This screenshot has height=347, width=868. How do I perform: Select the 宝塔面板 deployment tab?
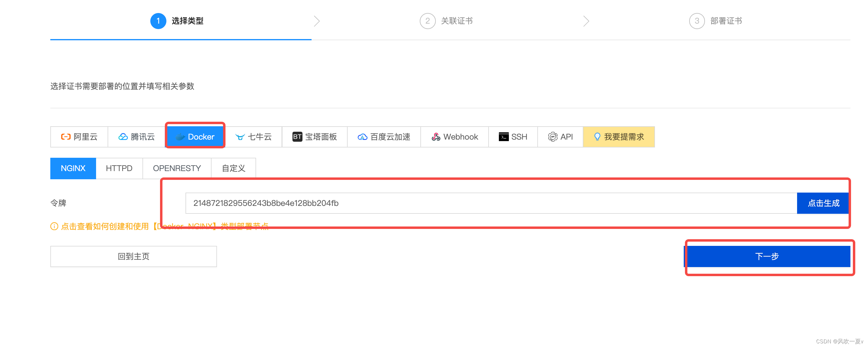click(x=315, y=137)
